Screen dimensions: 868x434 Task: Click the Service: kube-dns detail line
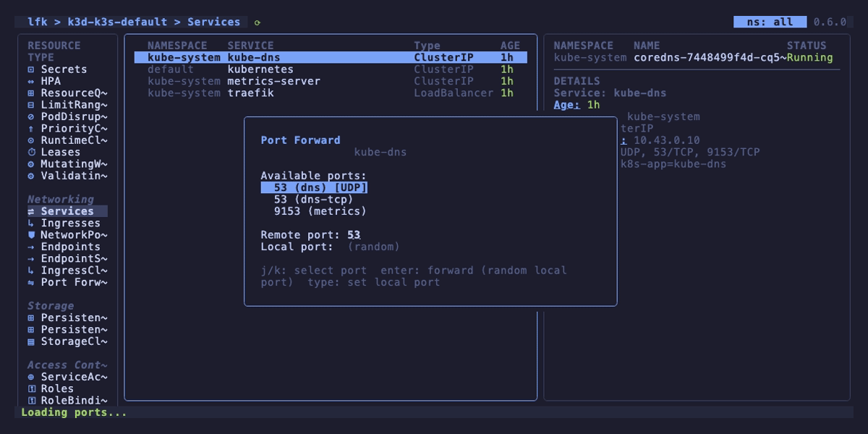(610, 93)
